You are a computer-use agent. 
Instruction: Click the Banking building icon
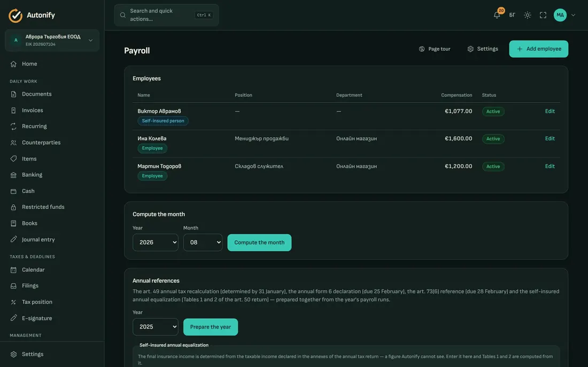coord(13,175)
